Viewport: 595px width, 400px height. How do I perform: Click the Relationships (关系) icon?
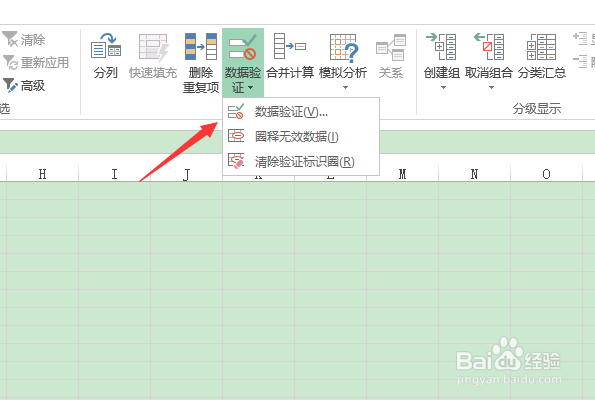[x=391, y=47]
